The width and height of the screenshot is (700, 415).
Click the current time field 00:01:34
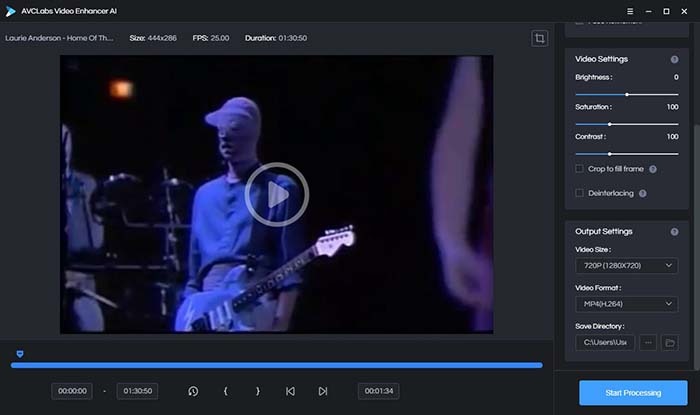[379, 391]
